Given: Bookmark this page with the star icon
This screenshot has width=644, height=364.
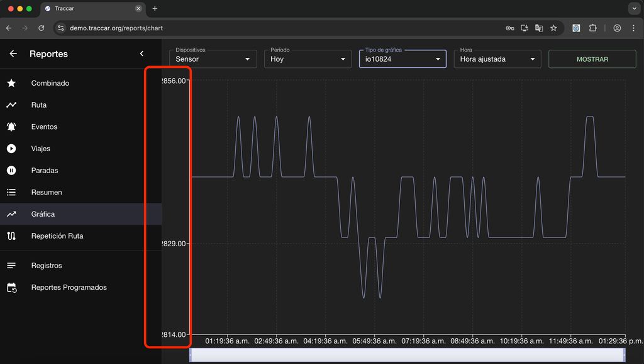Looking at the screenshot, I should tap(553, 28).
